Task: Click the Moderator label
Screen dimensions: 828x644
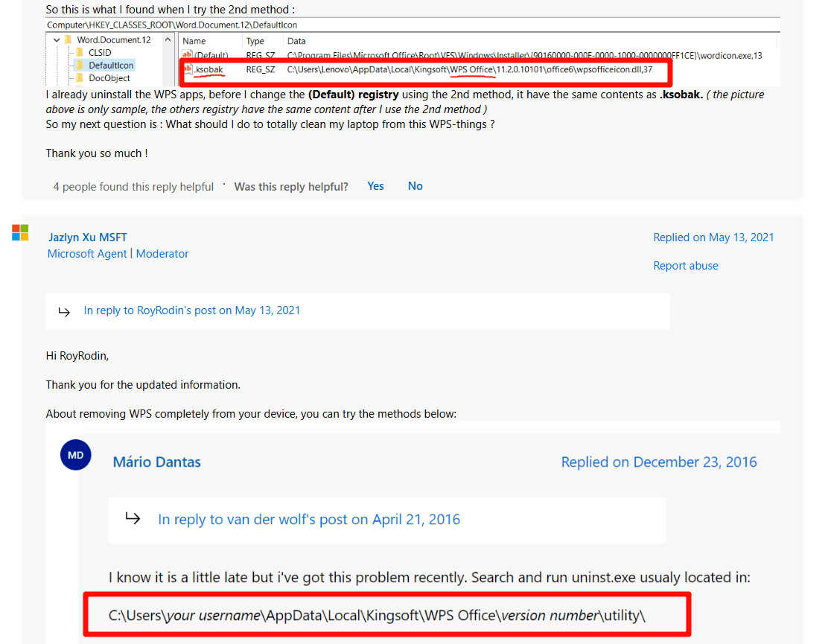Action: pos(162,254)
